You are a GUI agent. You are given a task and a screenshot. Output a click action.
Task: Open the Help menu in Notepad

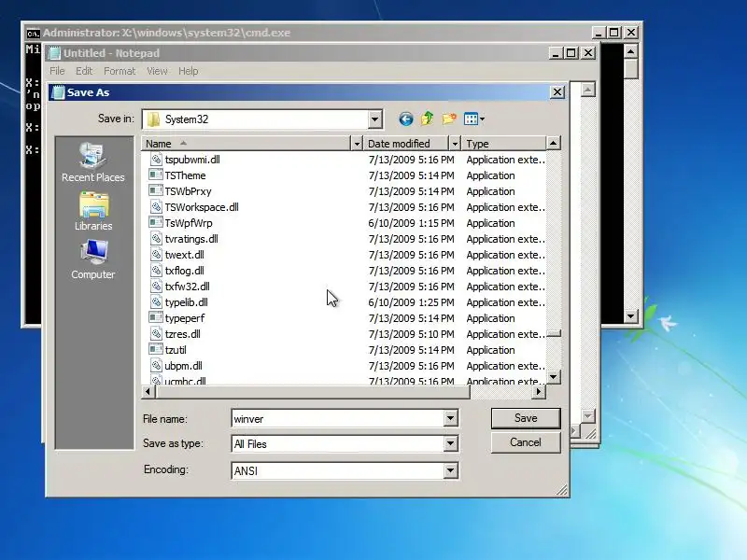[189, 71]
